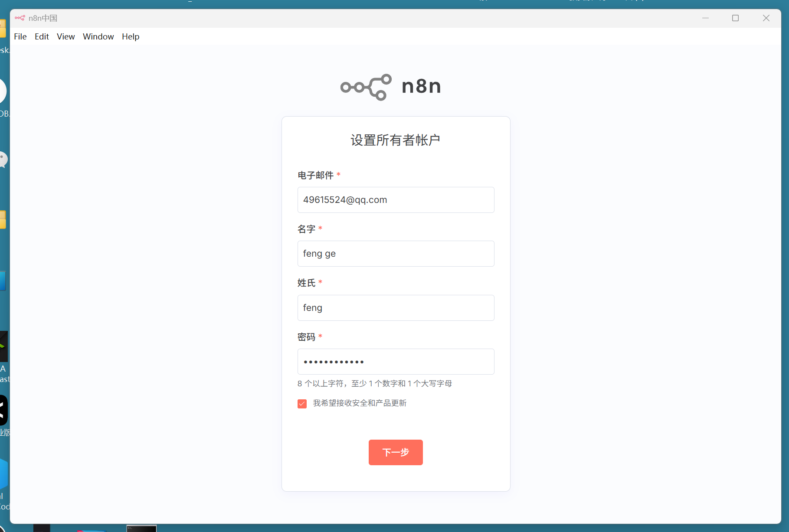Open the File menu

pos(20,36)
